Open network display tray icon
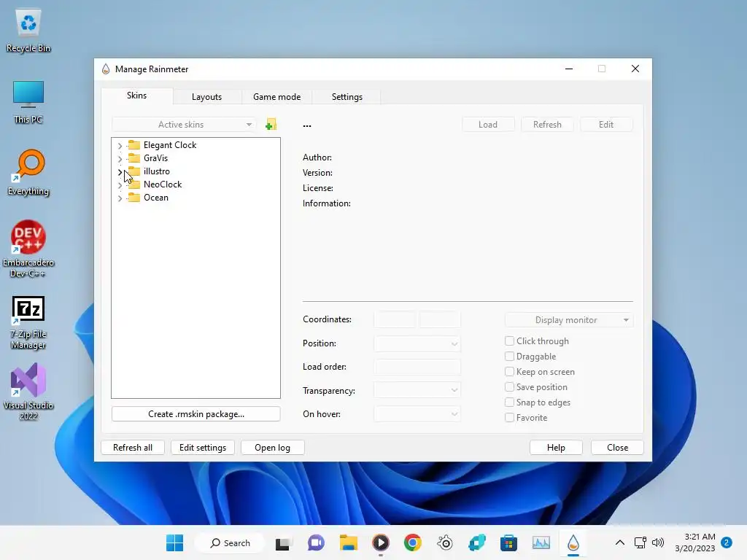The width and height of the screenshot is (747, 560). click(640, 542)
